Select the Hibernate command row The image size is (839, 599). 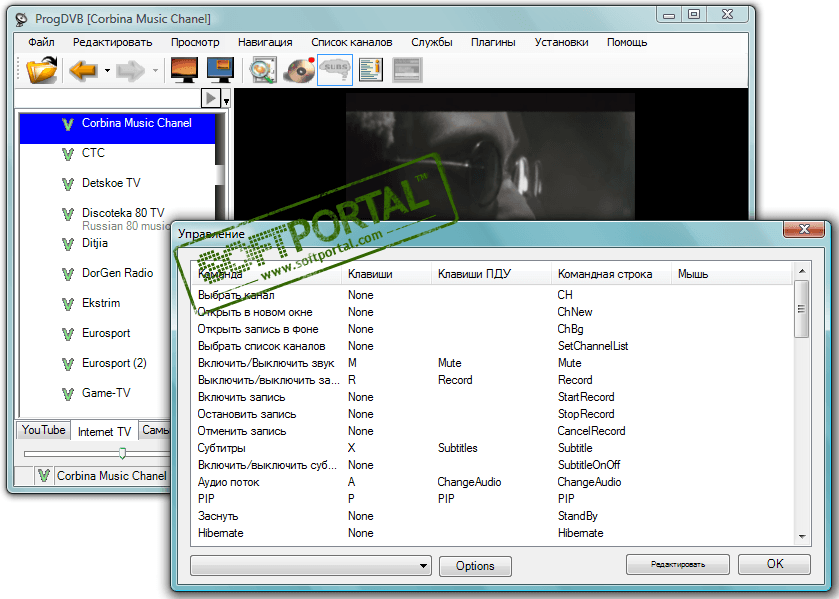click(x=492, y=533)
